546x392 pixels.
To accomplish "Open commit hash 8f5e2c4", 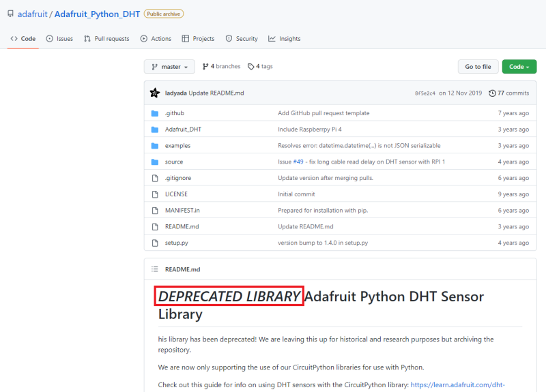I will point(424,93).
